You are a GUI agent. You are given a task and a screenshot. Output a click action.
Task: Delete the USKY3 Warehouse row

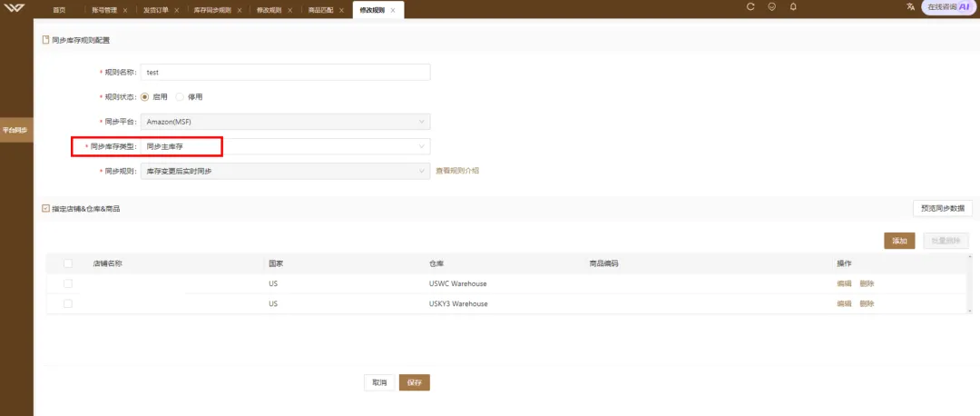click(867, 303)
